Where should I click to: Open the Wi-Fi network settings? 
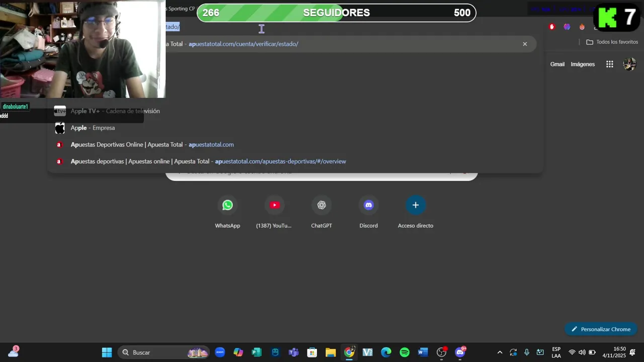pos(572,352)
